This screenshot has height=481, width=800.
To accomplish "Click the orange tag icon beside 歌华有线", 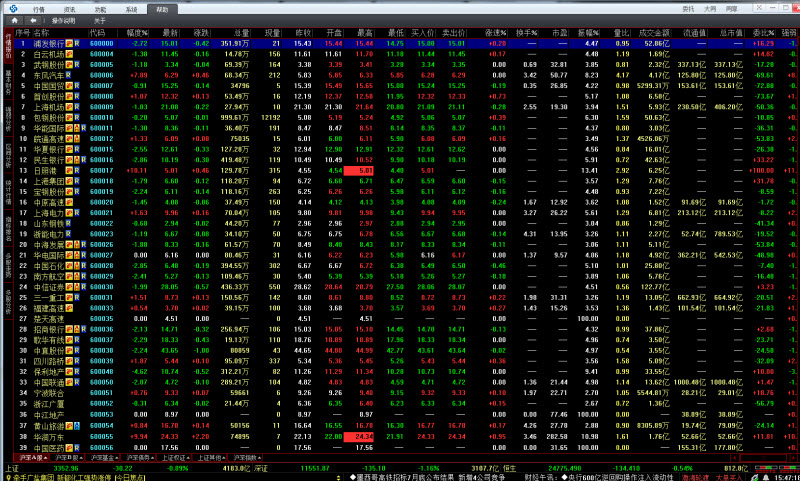I will [x=69, y=340].
